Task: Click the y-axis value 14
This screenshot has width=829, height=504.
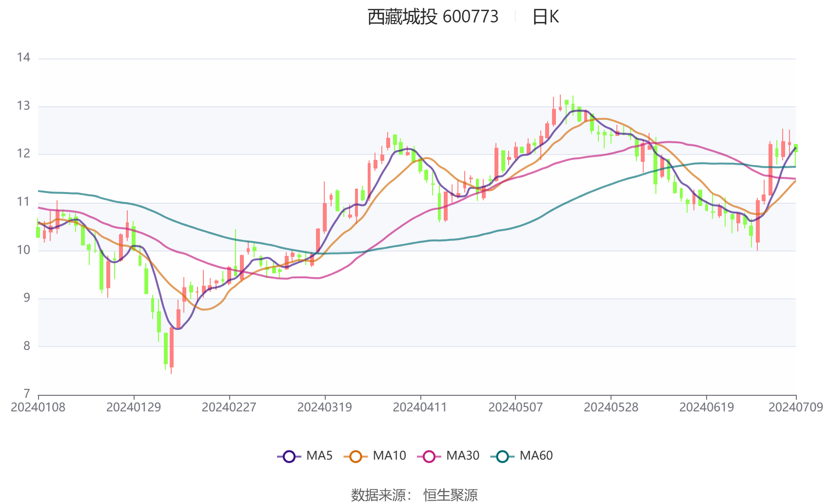Action: pos(23,58)
